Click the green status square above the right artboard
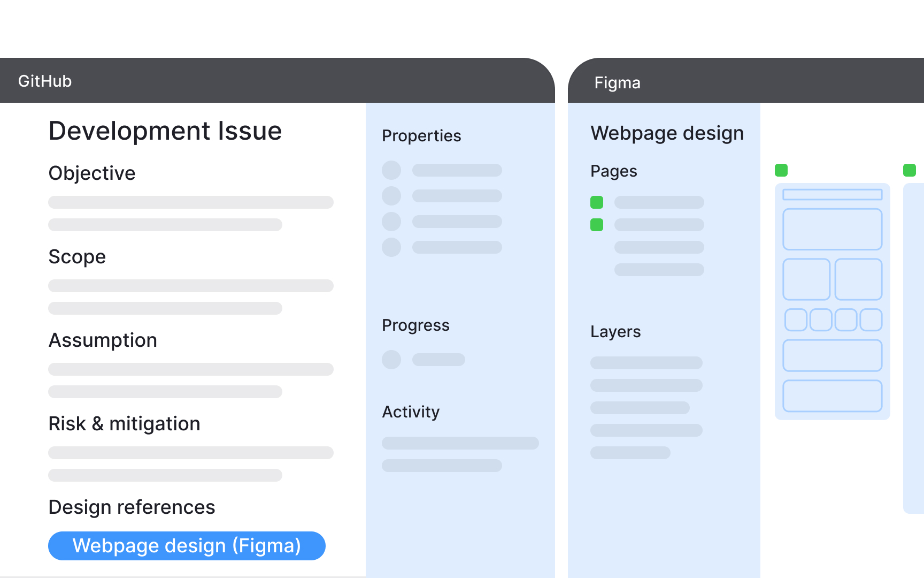The image size is (924, 578). 909,170
